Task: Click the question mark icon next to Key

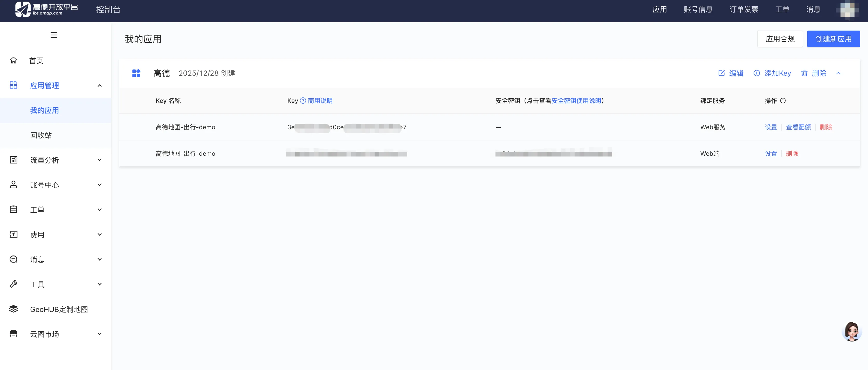Action: (303, 101)
